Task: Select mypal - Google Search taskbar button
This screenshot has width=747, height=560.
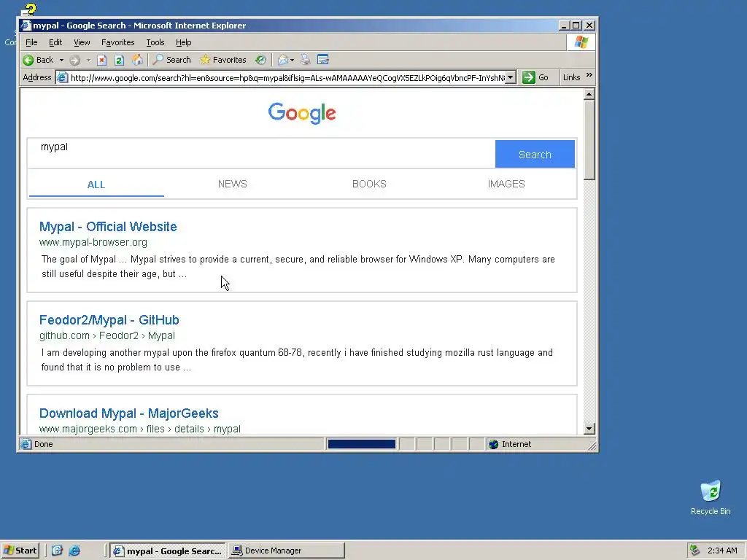Action: (168, 551)
